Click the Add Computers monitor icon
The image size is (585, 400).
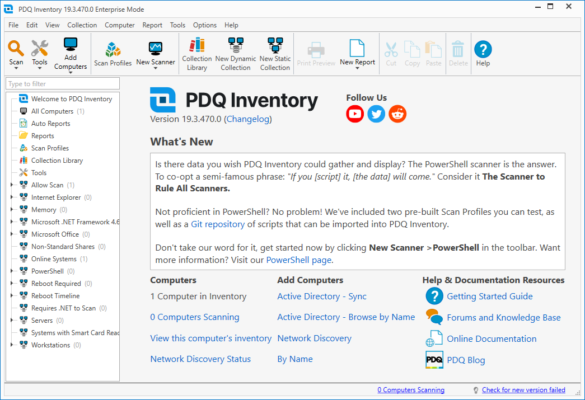point(70,44)
